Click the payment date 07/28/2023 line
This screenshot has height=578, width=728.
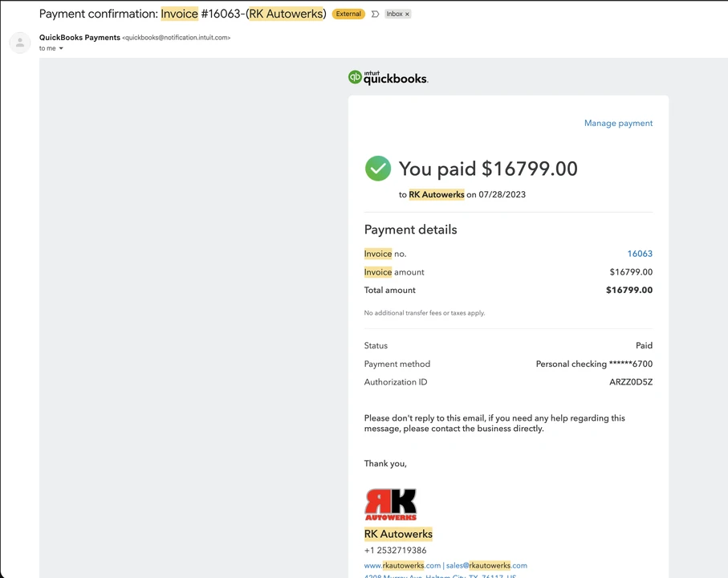point(462,194)
